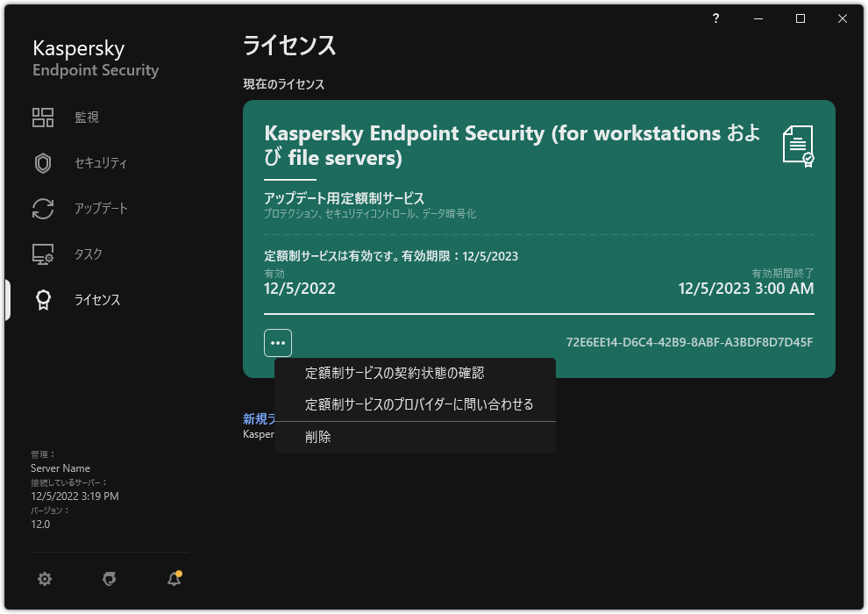The width and height of the screenshot is (868, 614).
Task: Select the タスク icon in the sidebar
Action: [43, 253]
